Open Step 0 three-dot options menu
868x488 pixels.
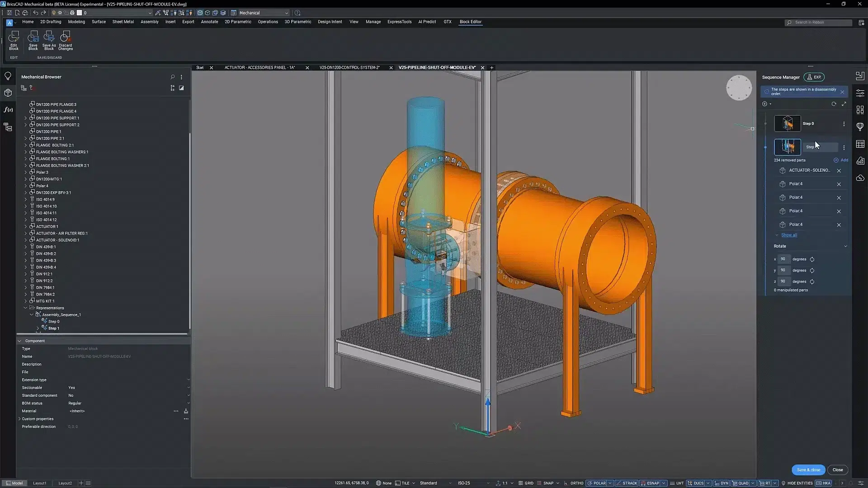point(844,124)
